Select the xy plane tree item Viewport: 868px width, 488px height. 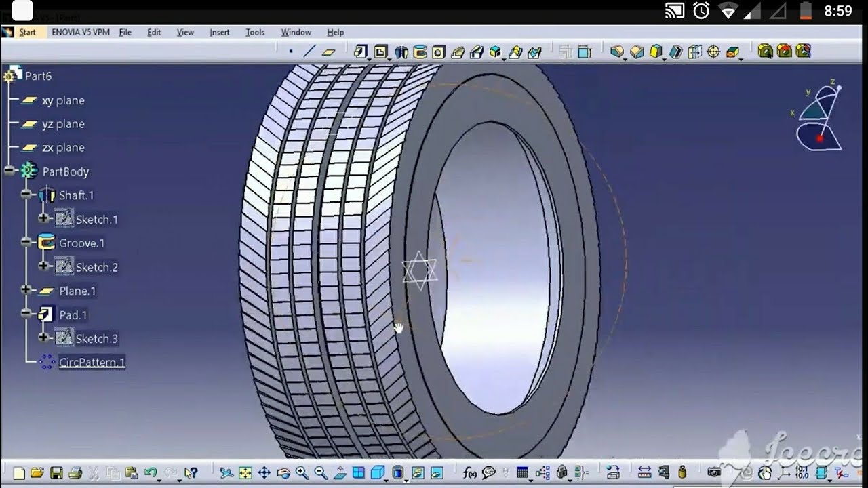[63, 100]
